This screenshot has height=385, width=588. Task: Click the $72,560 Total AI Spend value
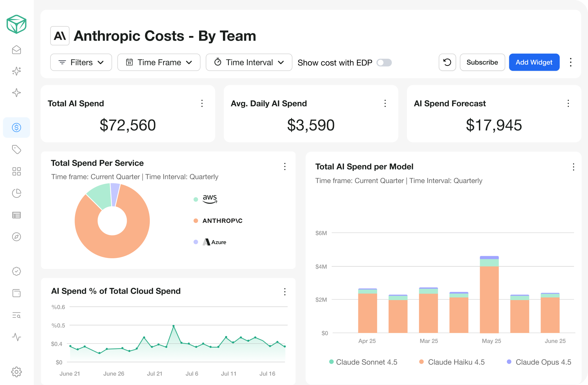click(128, 125)
